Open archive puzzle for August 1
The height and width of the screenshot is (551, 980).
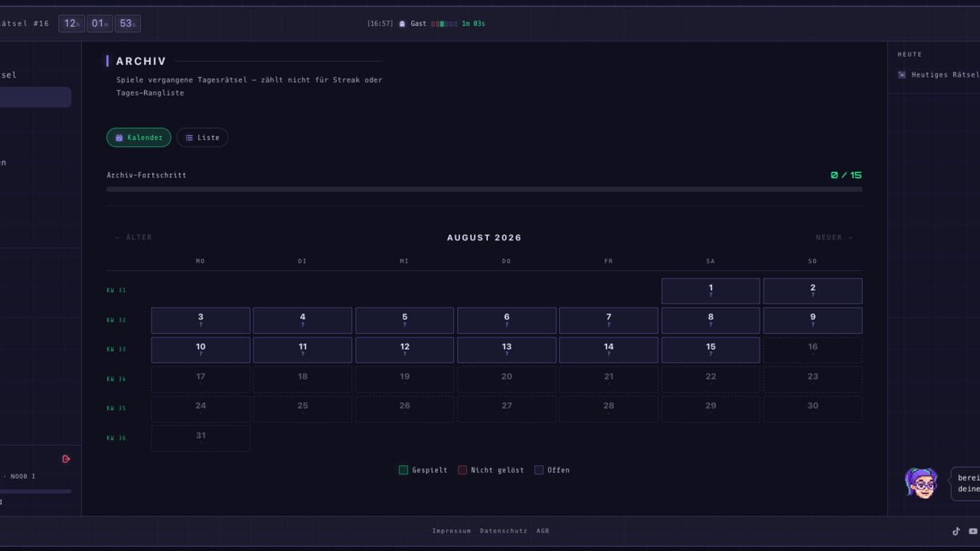(x=710, y=291)
